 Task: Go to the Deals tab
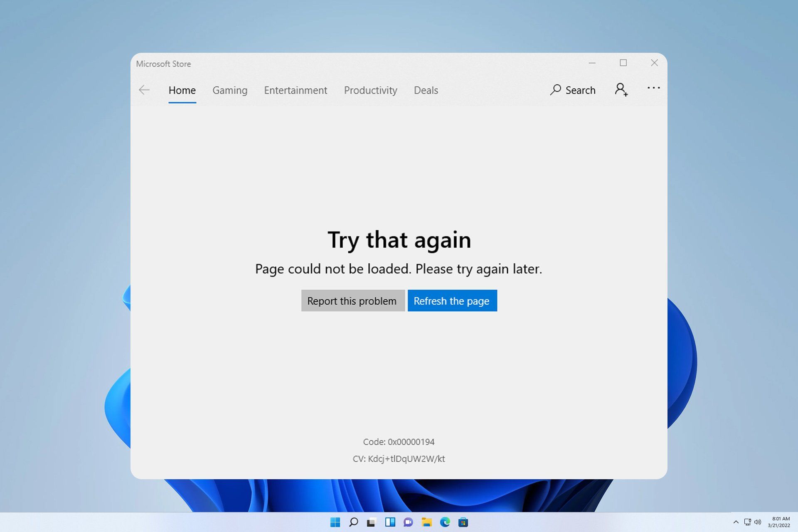(426, 90)
